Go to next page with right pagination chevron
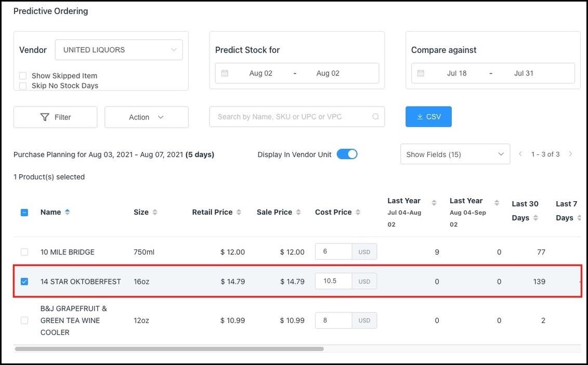Screen dimensions: 588x365 click(570, 154)
